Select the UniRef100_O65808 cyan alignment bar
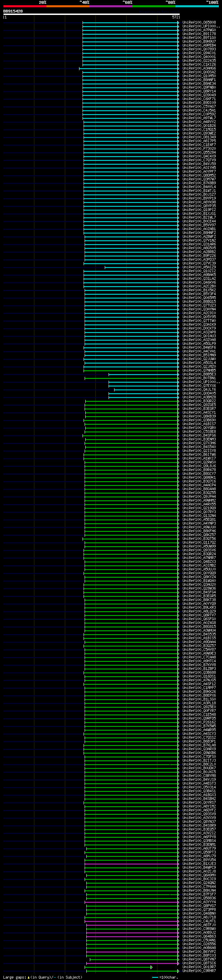Viewport: 222px width, 980px height. [x=130, y=23]
